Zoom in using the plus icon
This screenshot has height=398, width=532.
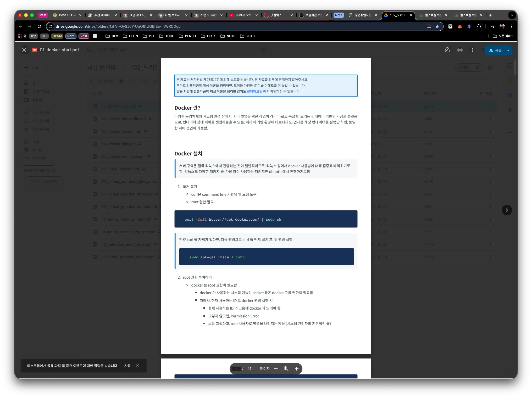(x=296, y=369)
